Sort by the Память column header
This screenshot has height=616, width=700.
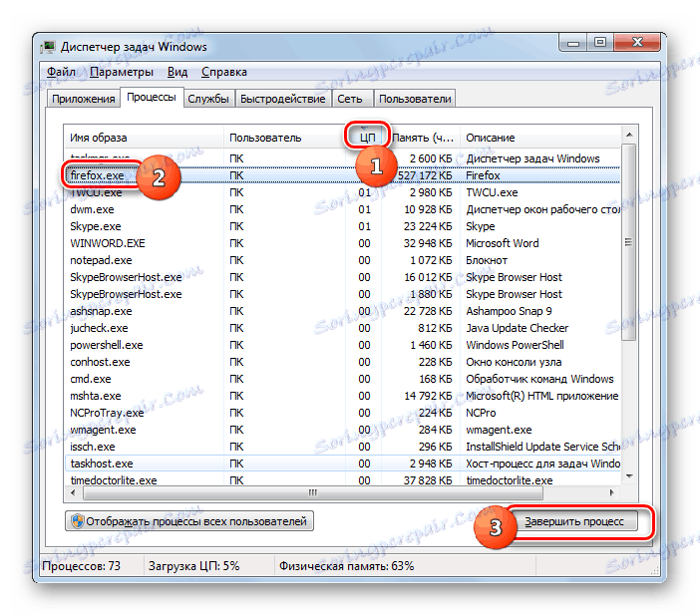(x=423, y=138)
